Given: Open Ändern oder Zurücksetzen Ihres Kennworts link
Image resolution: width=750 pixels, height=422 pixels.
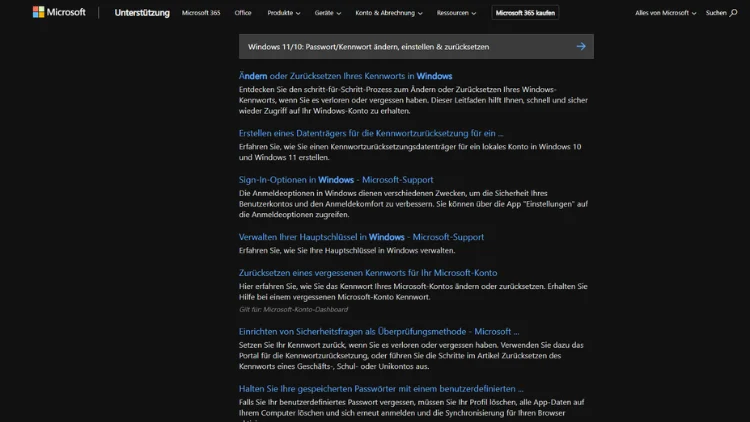Looking at the screenshot, I should pos(345,76).
